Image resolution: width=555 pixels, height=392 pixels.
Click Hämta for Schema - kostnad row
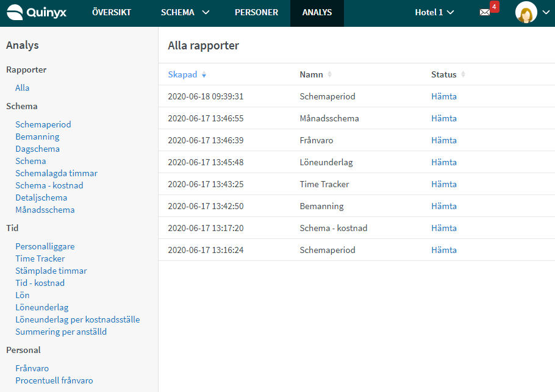(x=444, y=228)
